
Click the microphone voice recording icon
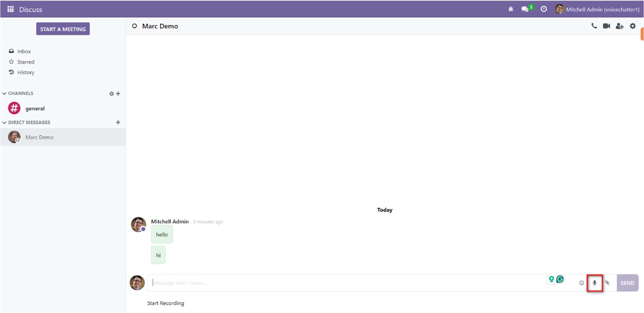pos(595,283)
